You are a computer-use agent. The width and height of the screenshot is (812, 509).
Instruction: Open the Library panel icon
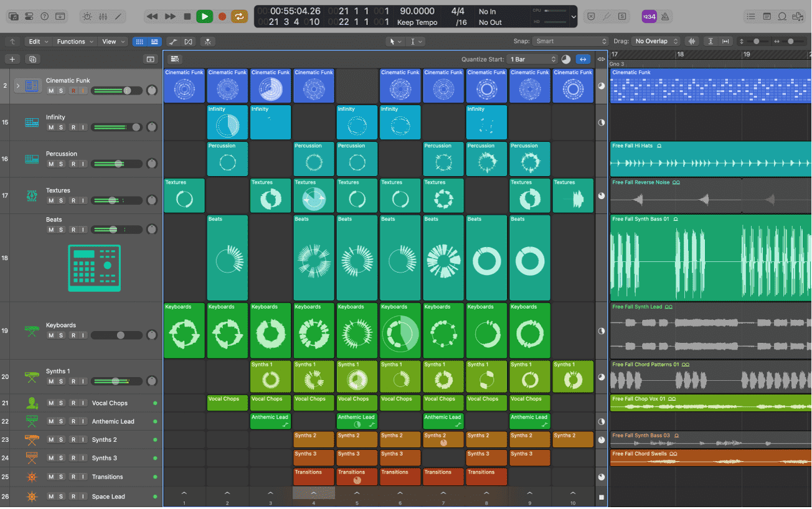[x=14, y=16]
